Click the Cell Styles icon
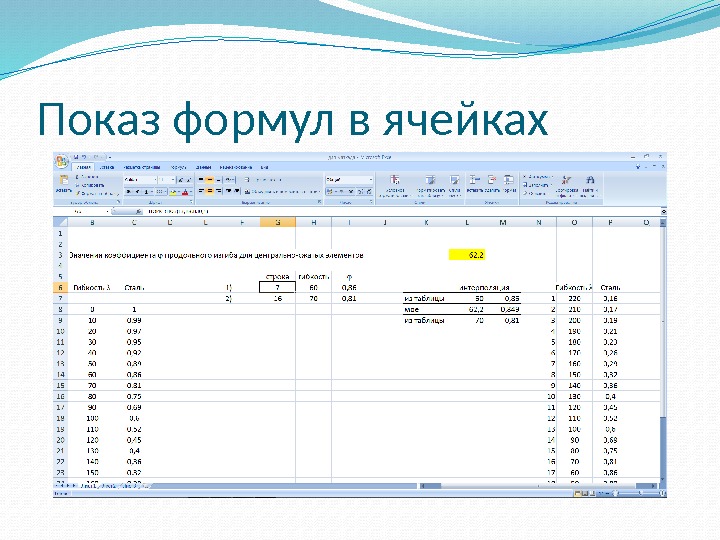 click(x=454, y=180)
